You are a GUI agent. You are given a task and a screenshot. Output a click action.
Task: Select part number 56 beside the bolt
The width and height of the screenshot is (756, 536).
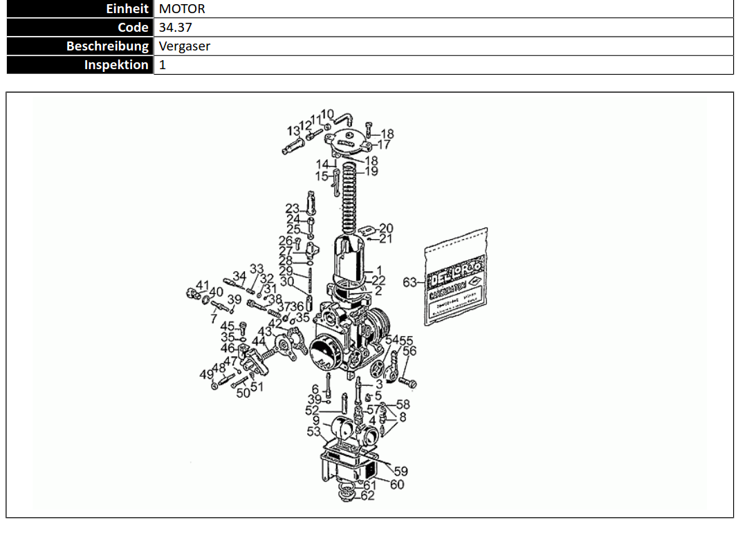[x=409, y=351]
